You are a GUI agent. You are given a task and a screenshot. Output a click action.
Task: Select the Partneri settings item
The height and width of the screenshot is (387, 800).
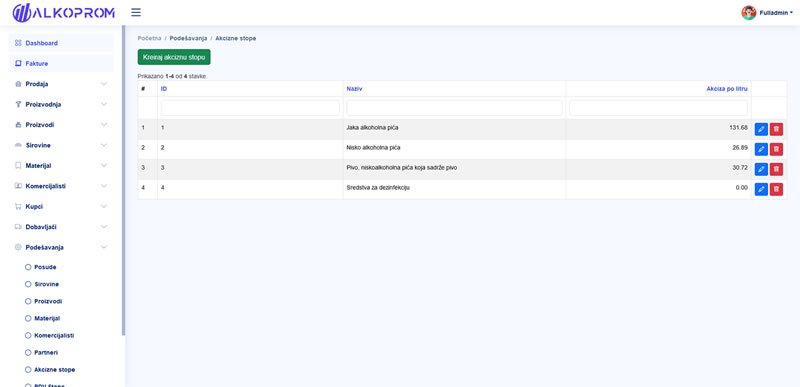point(46,352)
